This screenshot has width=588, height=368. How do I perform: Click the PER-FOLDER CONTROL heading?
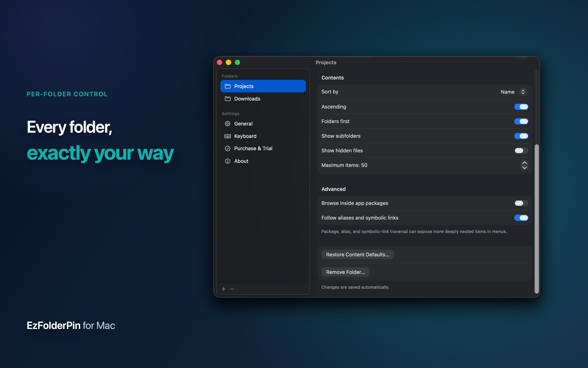(x=67, y=94)
